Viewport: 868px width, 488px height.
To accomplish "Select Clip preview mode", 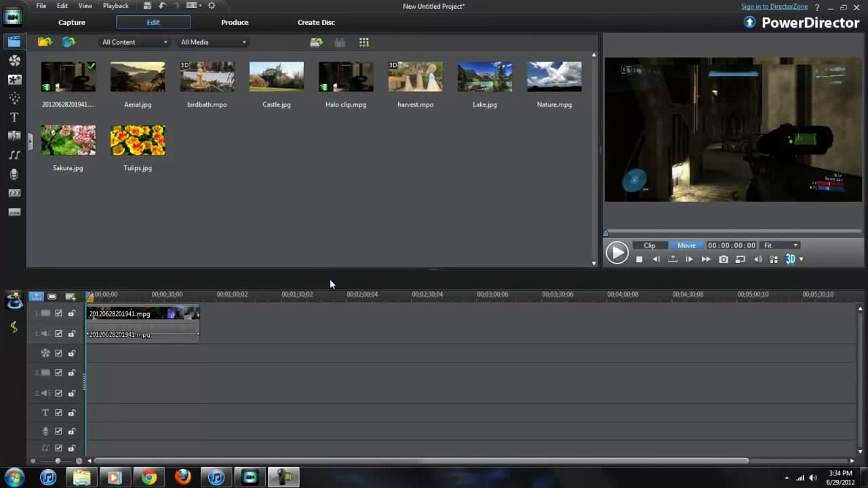I will pyautogui.click(x=650, y=245).
